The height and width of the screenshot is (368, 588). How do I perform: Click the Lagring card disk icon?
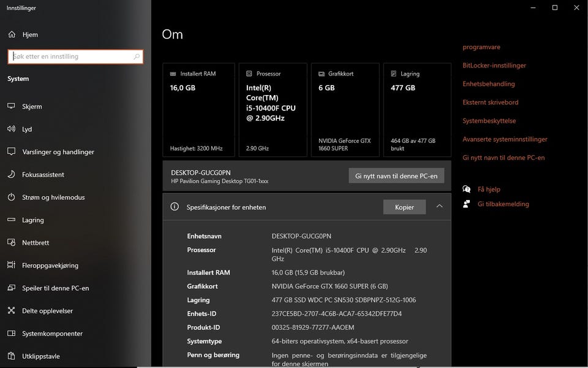click(393, 74)
